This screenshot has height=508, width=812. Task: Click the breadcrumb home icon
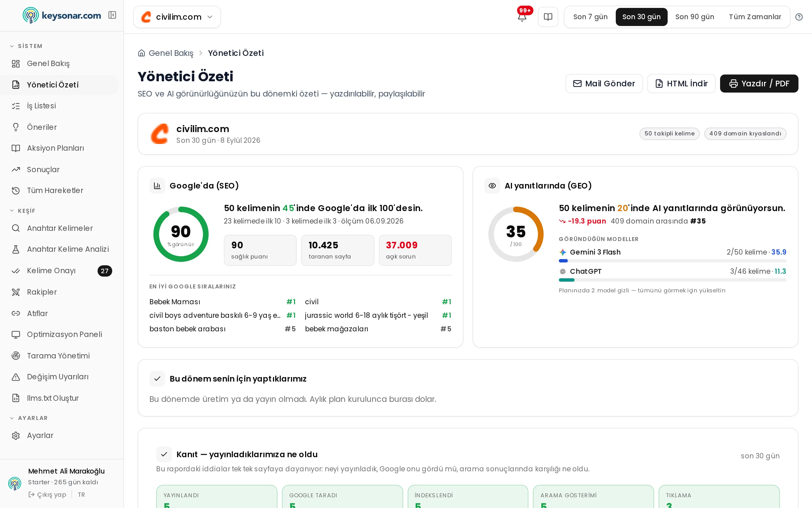[142, 53]
